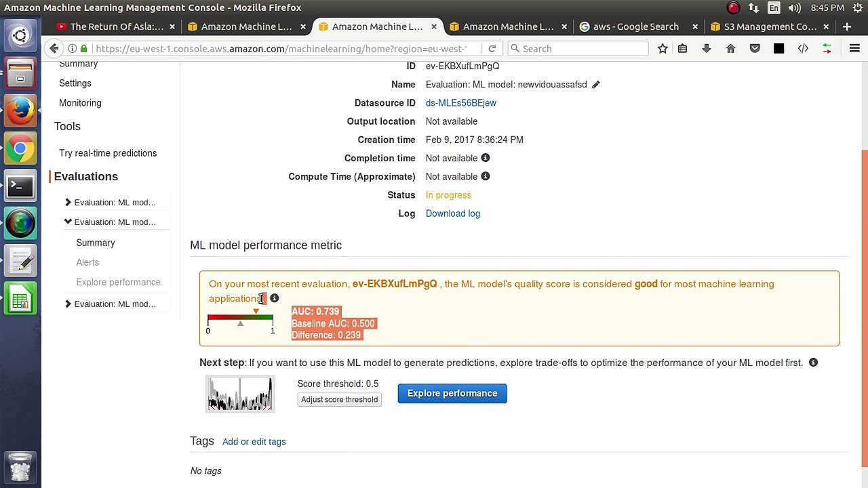Click the Baseline AUC: 0.500 text
The image size is (868, 488).
point(334,324)
